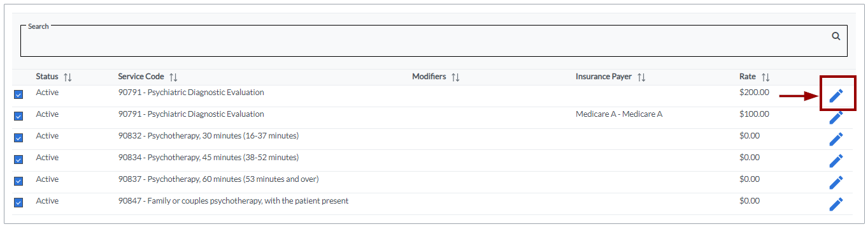
Task: Toggle checkbox for 90834 row
Action: pyautogui.click(x=18, y=160)
